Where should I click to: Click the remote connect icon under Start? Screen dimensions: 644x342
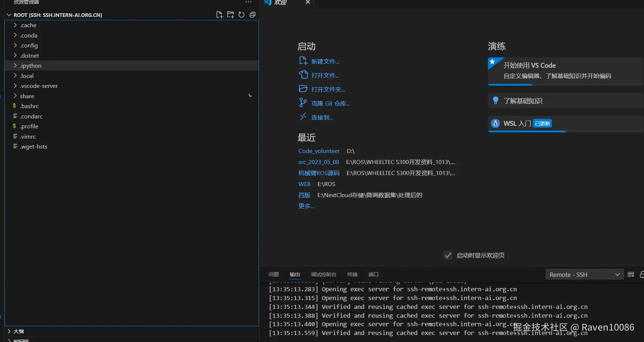[x=303, y=117]
